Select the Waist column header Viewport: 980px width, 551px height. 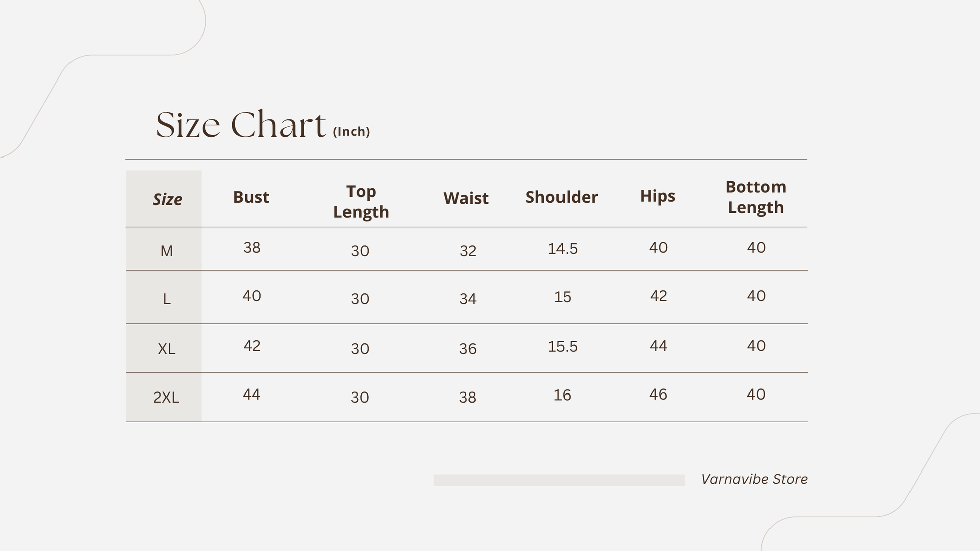point(466,198)
